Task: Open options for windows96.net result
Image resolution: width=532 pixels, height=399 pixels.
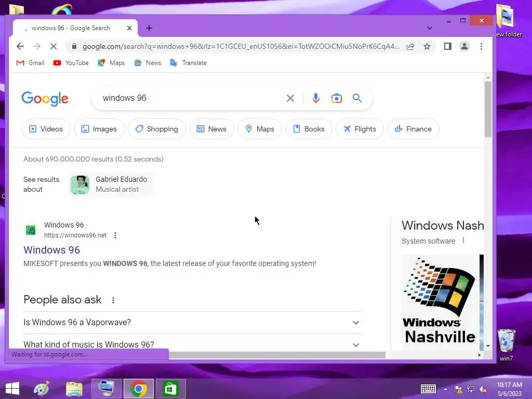Action: (x=115, y=235)
